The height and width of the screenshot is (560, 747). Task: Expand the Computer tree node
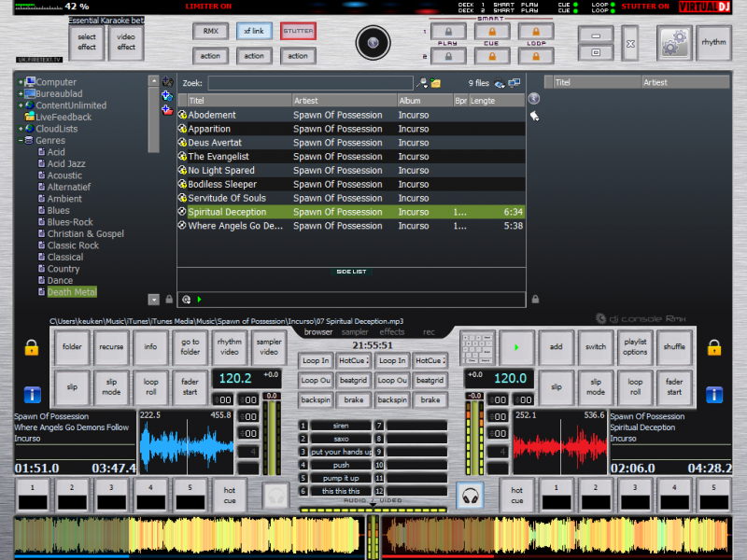coord(21,82)
